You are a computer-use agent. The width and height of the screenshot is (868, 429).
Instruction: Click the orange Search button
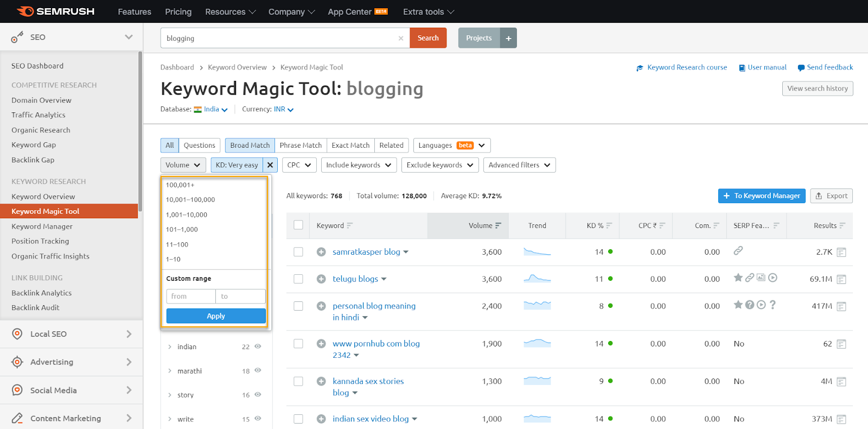tap(428, 38)
